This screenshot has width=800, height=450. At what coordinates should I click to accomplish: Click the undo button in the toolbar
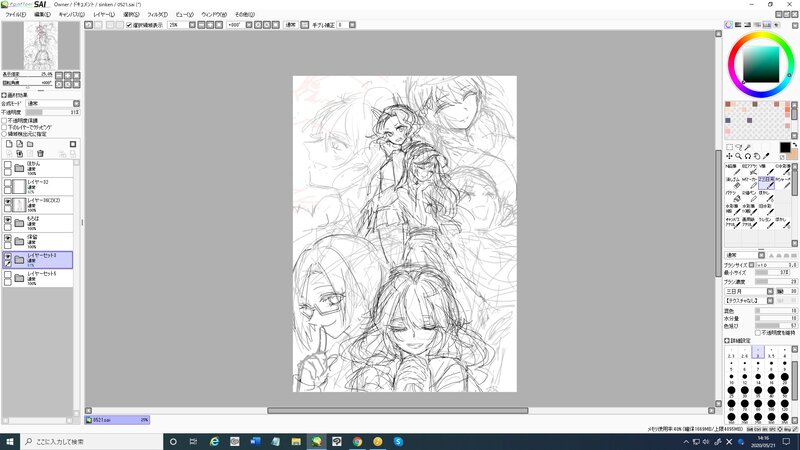[88, 24]
